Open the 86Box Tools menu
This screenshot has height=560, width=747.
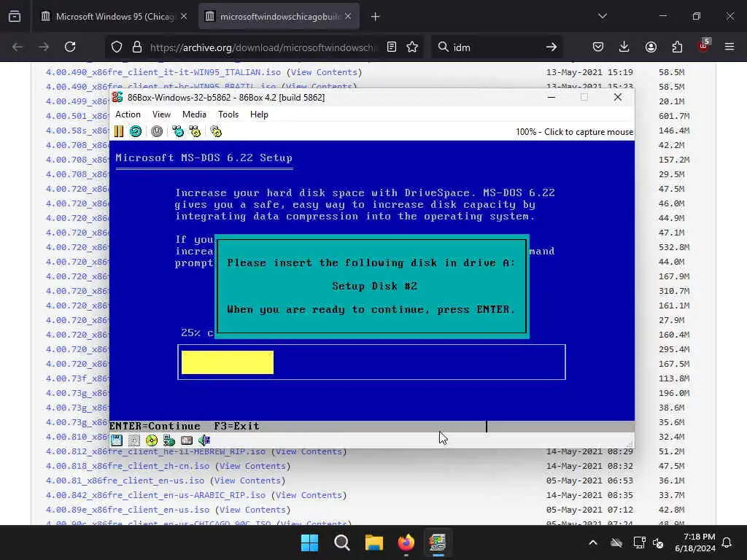(x=228, y=114)
